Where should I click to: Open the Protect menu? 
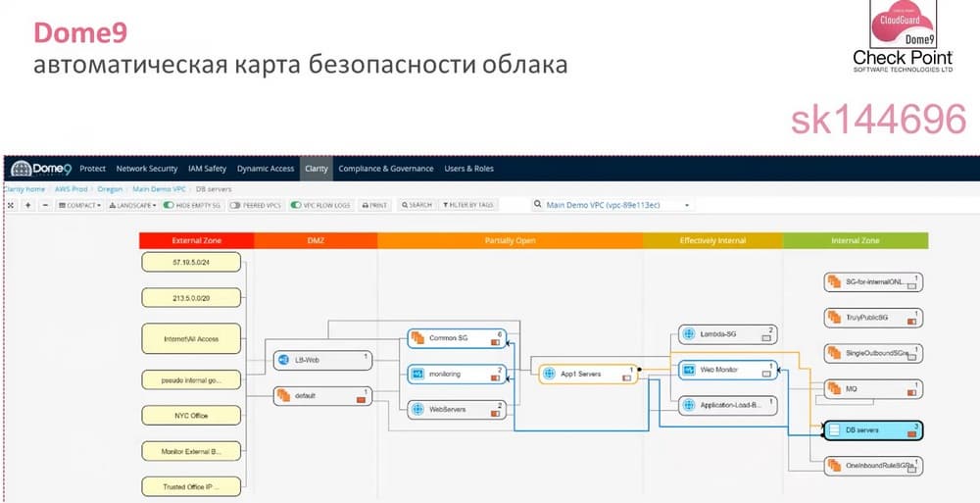click(x=92, y=169)
